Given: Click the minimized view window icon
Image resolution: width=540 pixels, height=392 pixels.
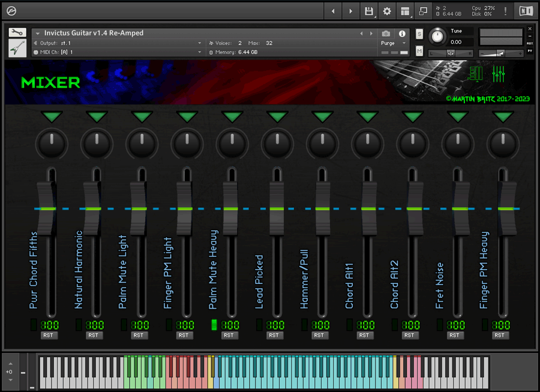Looking at the screenshot, I should click(423, 11).
